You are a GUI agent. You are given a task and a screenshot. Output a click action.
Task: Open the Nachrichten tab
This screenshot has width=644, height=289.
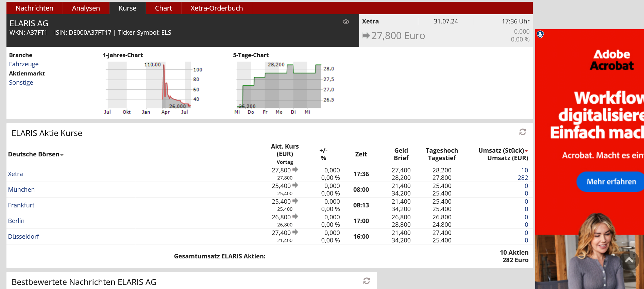point(34,8)
